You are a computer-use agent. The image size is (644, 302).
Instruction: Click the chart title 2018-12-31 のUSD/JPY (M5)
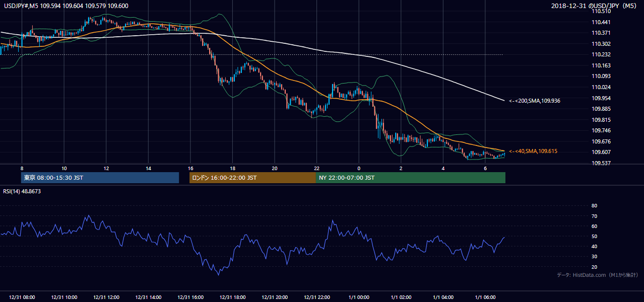pos(595,6)
